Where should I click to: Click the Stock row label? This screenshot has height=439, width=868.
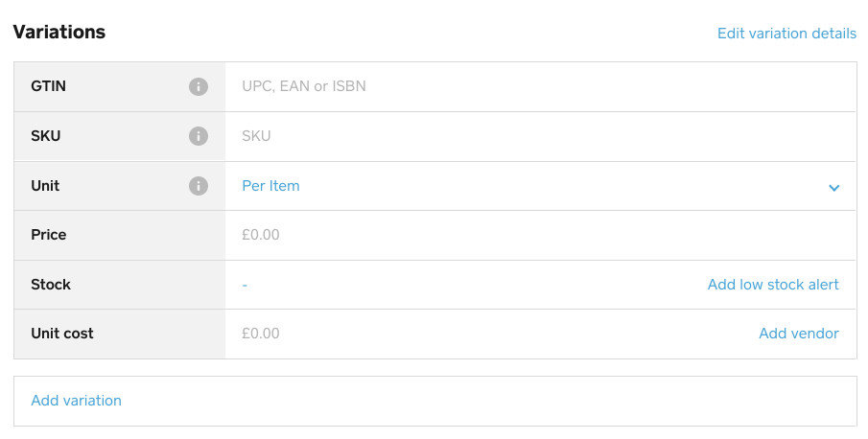pyautogui.click(x=51, y=285)
